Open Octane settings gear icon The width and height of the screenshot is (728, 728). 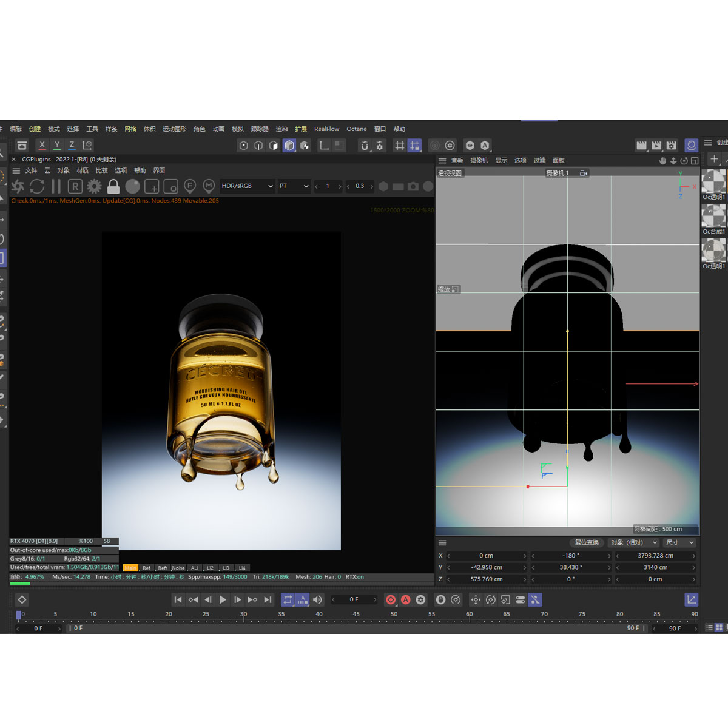coord(94,186)
